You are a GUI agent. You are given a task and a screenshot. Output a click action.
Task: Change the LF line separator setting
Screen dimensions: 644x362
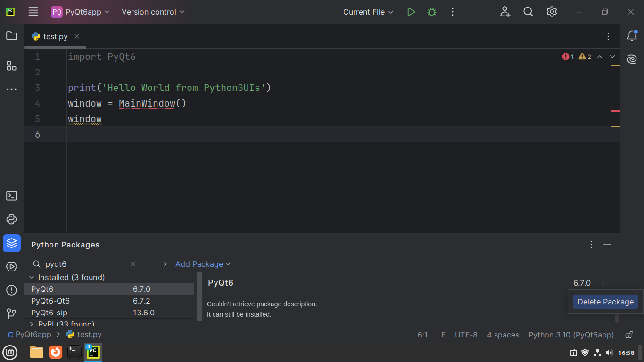441,335
